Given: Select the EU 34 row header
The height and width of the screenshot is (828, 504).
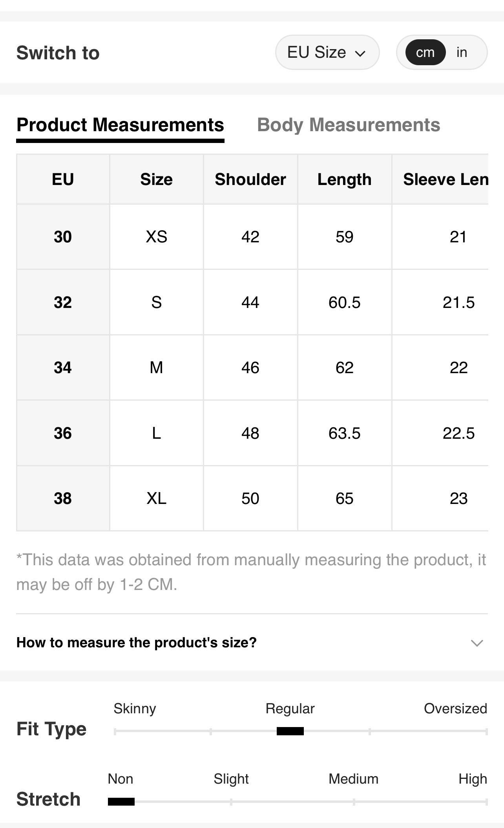Looking at the screenshot, I should coord(63,368).
